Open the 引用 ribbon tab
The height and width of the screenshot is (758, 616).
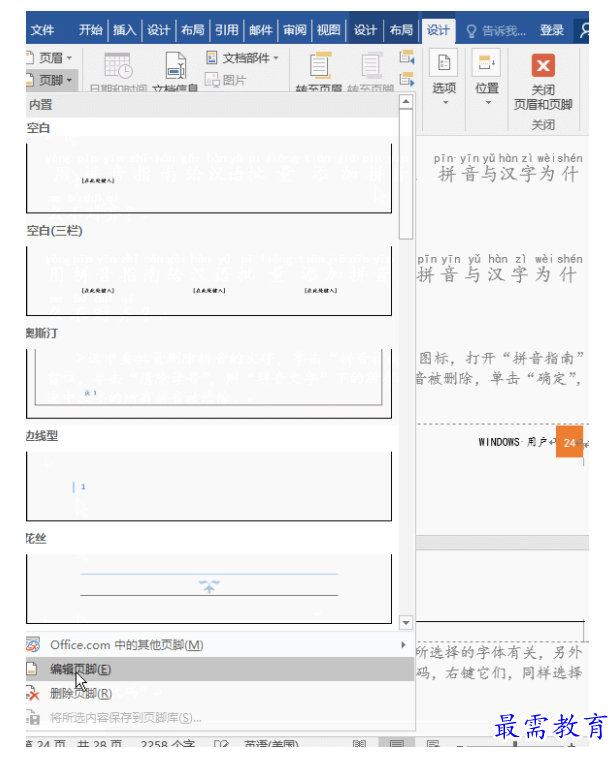226,30
